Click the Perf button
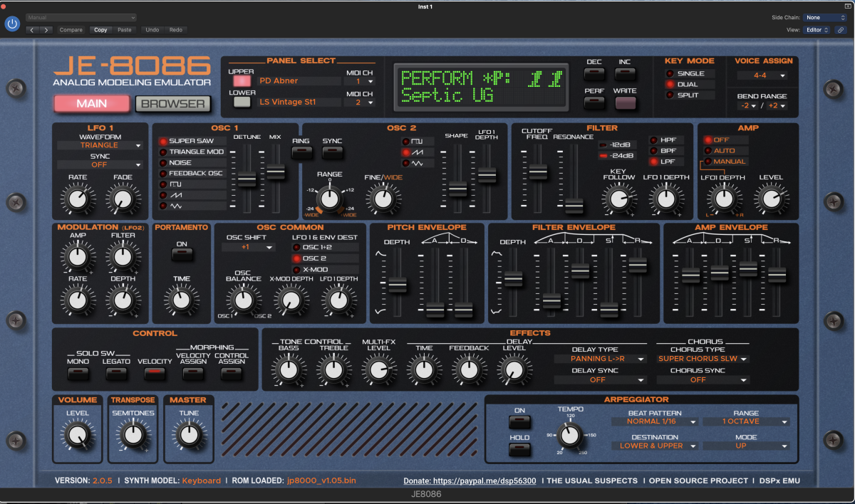Image resolution: width=855 pixels, height=504 pixels. click(x=594, y=103)
